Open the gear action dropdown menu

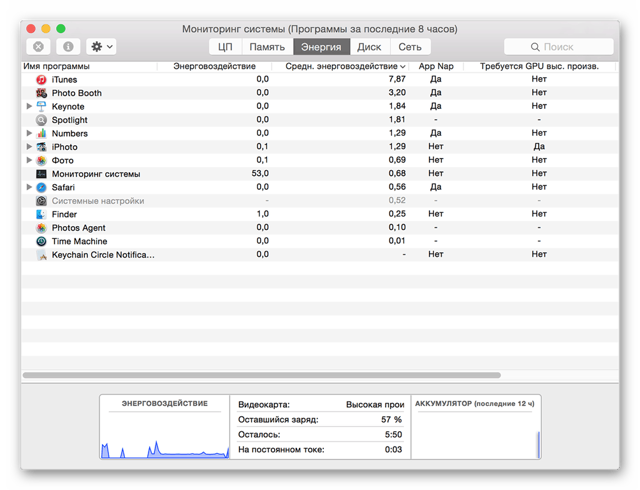[x=101, y=47]
